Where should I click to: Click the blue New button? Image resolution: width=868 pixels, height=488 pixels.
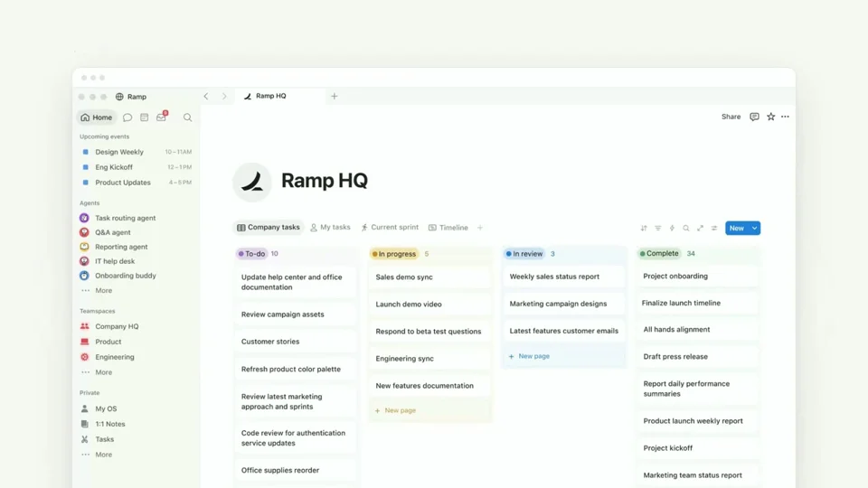(x=736, y=228)
